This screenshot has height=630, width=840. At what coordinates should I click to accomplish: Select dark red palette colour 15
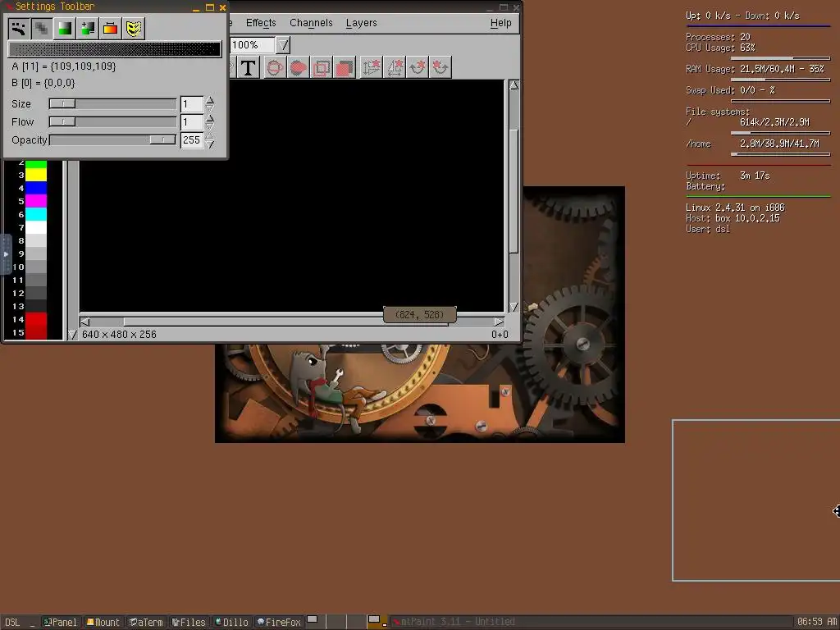click(36, 332)
